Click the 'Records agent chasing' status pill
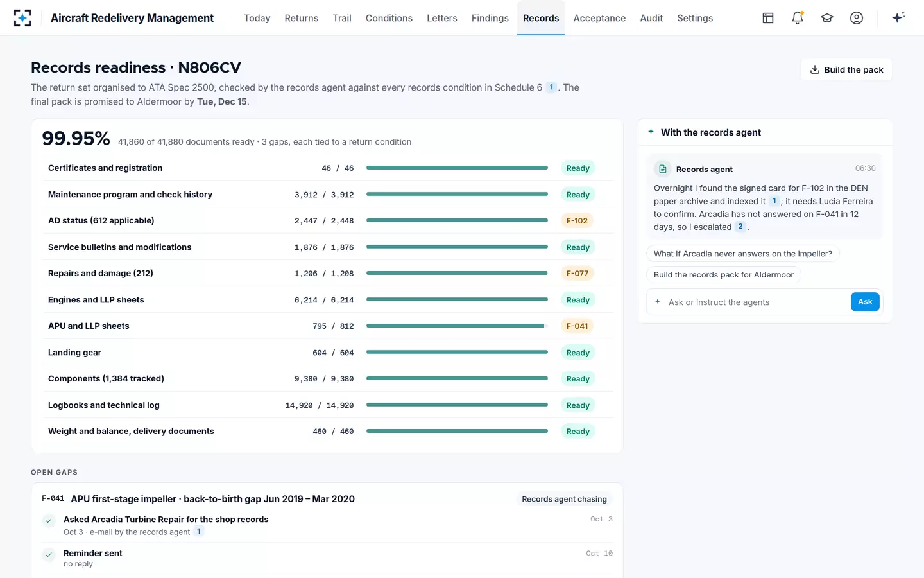This screenshot has width=924, height=578. click(x=564, y=499)
